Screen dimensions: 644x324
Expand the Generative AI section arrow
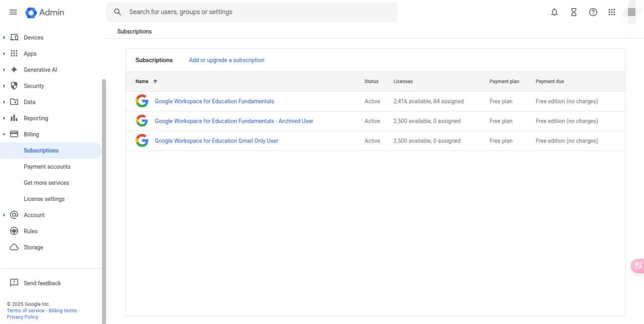(4, 70)
